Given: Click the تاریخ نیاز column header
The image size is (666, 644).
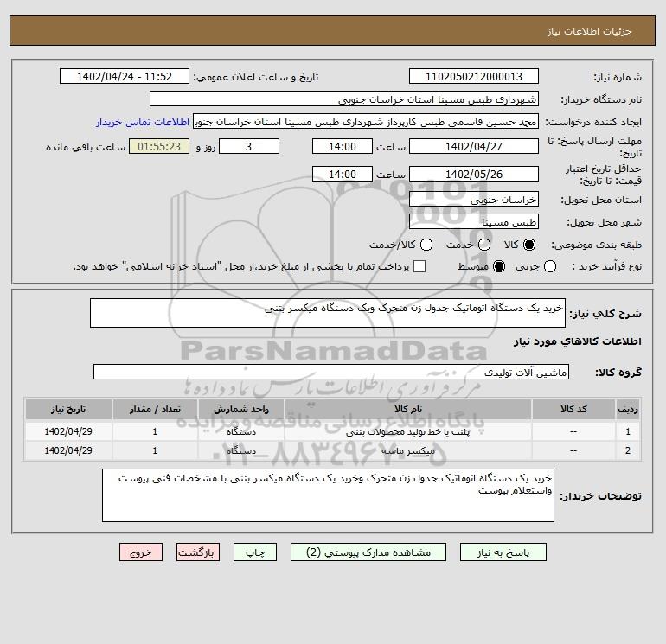Looking at the screenshot, I should coord(68,409).
